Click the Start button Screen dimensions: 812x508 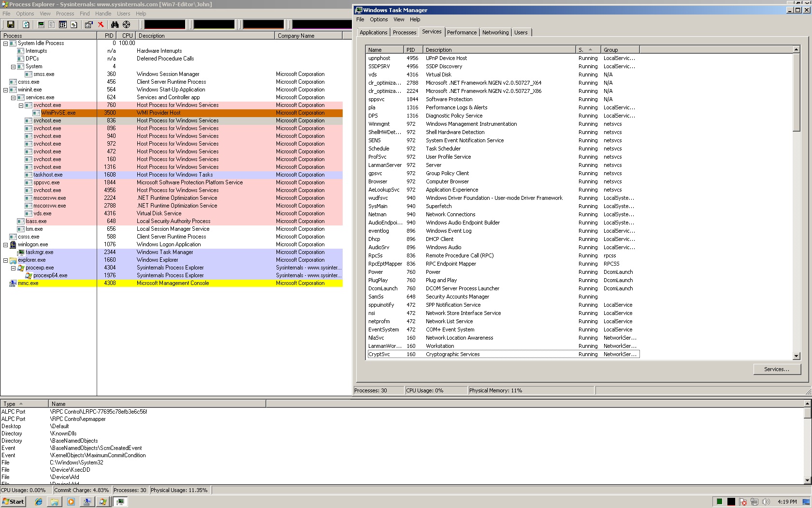(x=13, y=502)
